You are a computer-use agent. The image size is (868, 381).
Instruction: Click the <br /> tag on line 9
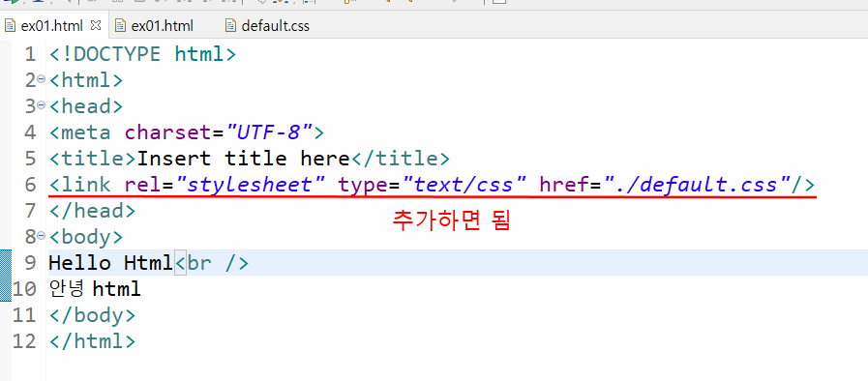[x=212, y=263]
